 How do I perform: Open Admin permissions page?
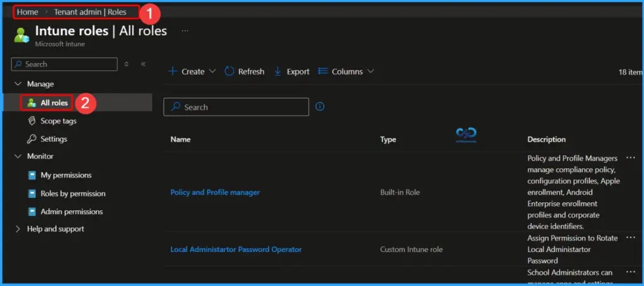point(72,212)
